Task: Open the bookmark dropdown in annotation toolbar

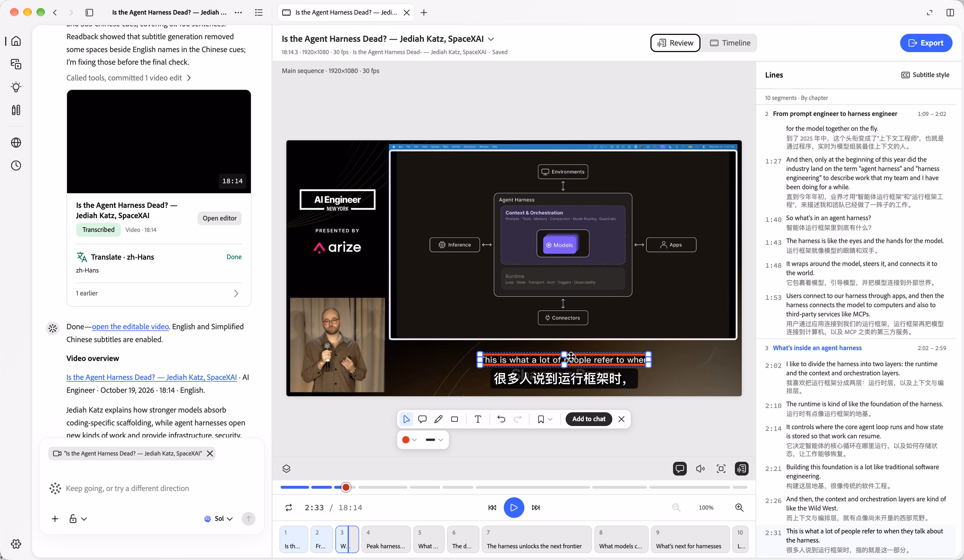Action: 545,419
